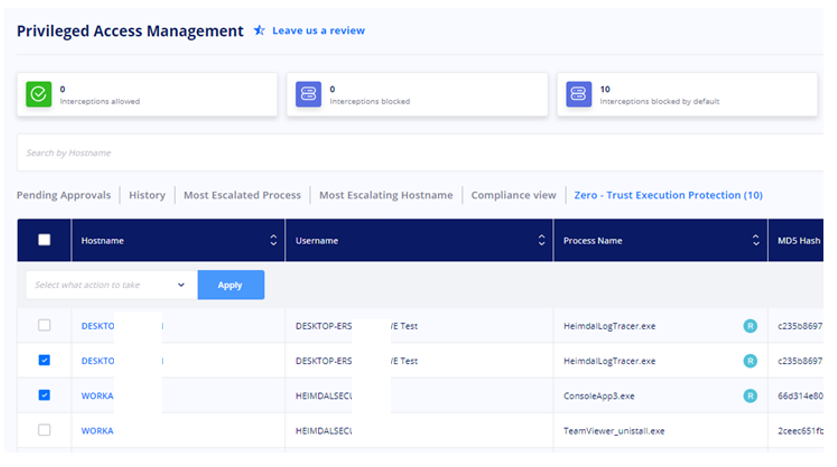Sort by Username column arrows
This screenshot has height=467, width=837.
[x=541, y=240]
